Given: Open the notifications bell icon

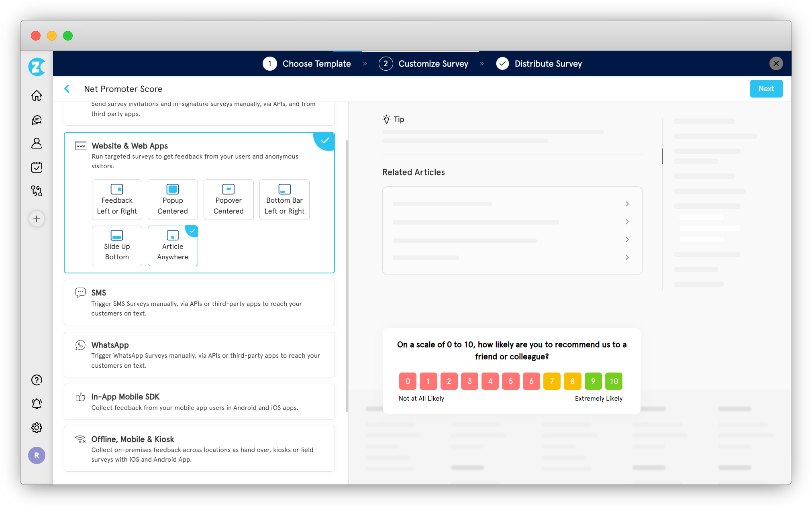Looking at the screenshot, I should click(x=37, y=403).
